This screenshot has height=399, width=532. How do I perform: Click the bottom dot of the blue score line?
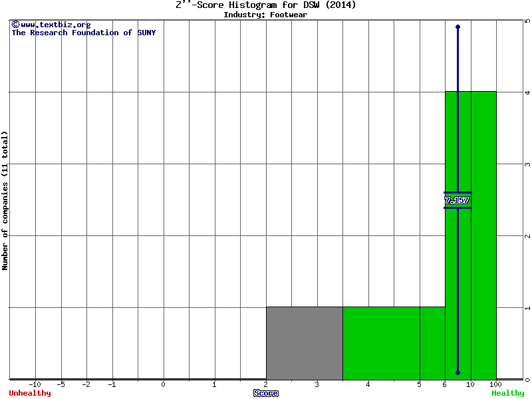tap(458, 373)
